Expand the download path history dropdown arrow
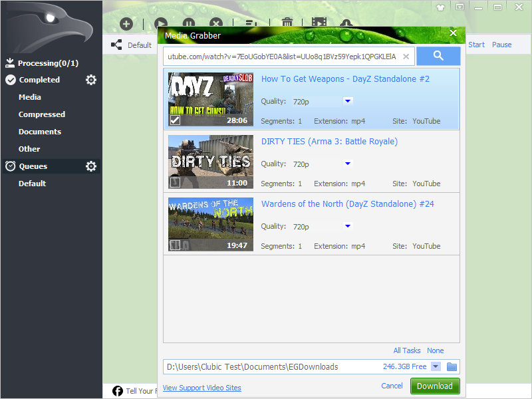This screenshot has width=532, height=399. [436, 367]
